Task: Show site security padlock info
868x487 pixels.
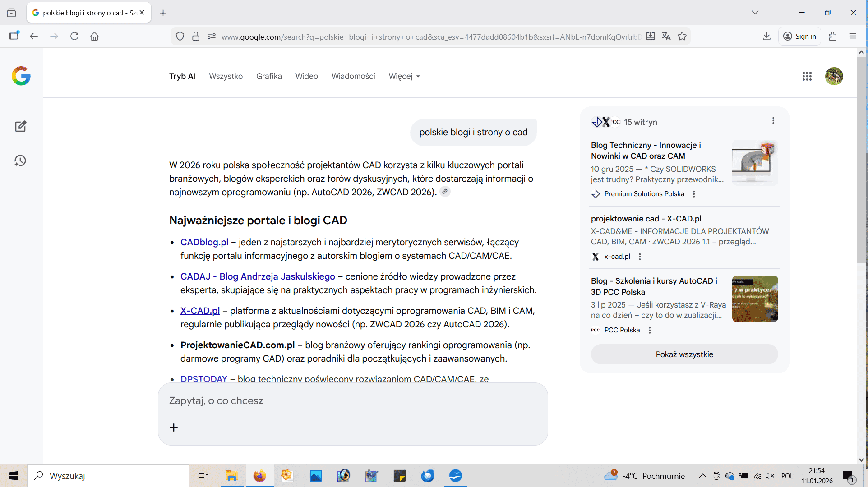Action: 196,37
